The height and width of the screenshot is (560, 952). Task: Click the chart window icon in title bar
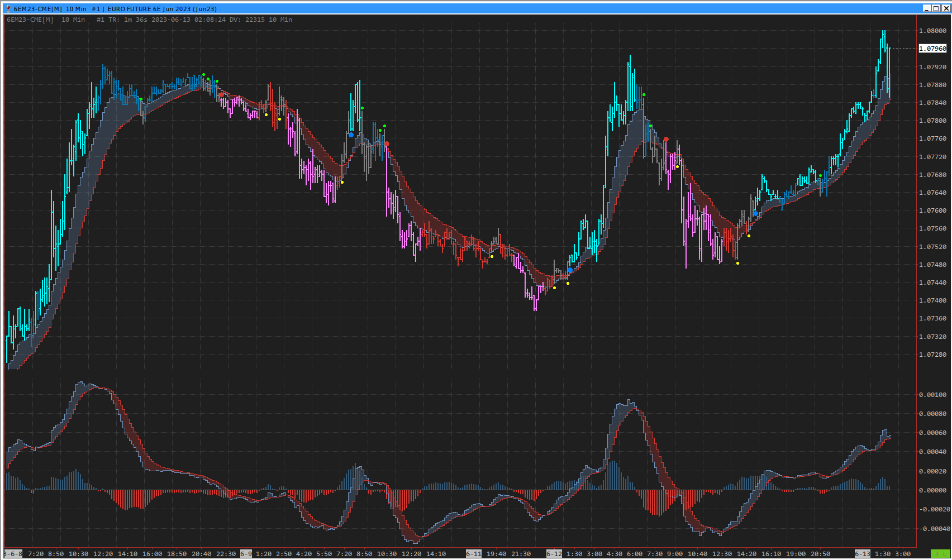click(8, 8)
